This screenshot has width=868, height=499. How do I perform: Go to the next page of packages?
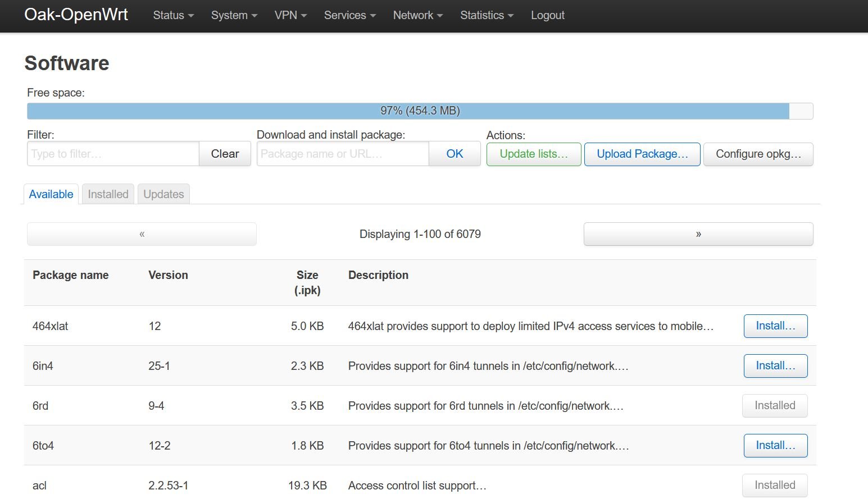(698, 234)
